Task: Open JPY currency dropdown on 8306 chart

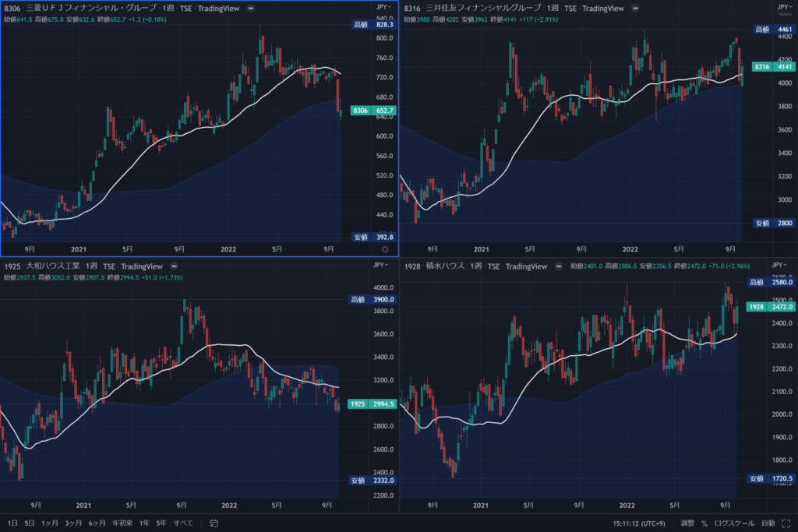Action: click(x=383, y=7)
